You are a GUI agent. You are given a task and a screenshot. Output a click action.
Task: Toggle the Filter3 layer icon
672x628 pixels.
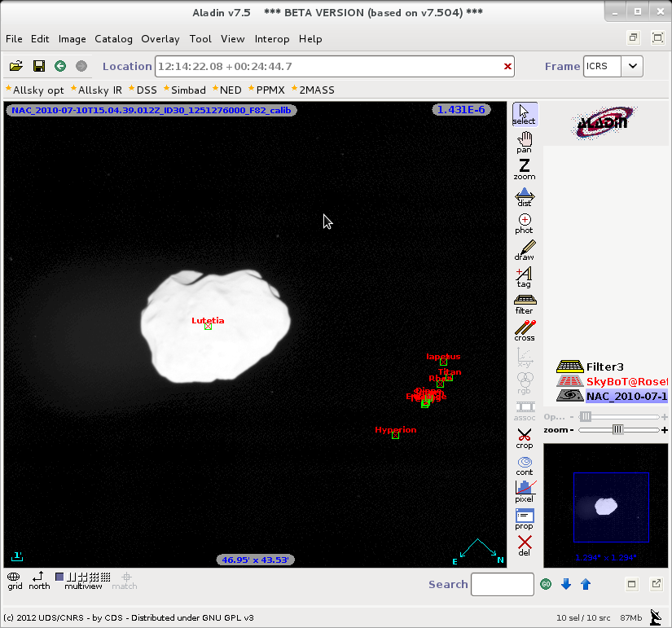click(x=569, y=367)
